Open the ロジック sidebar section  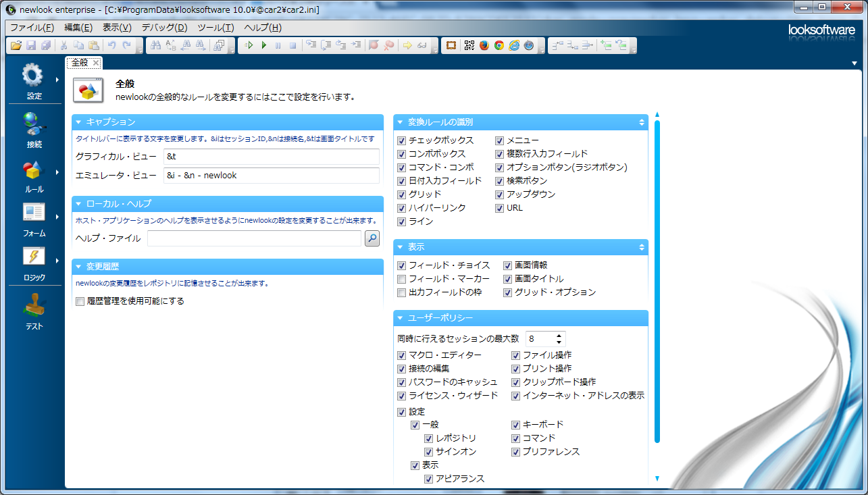coord(34,265)
